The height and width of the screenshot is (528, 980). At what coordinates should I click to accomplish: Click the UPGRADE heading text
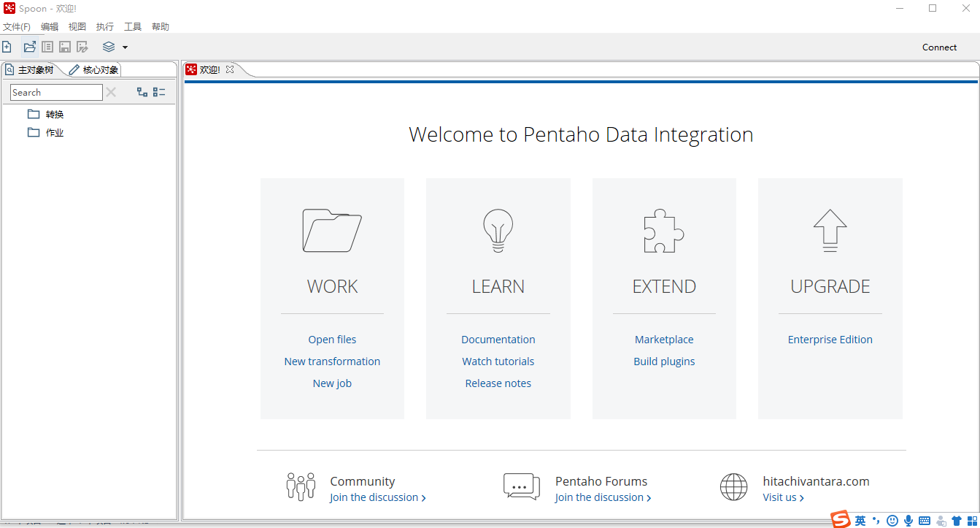point(830,287)
